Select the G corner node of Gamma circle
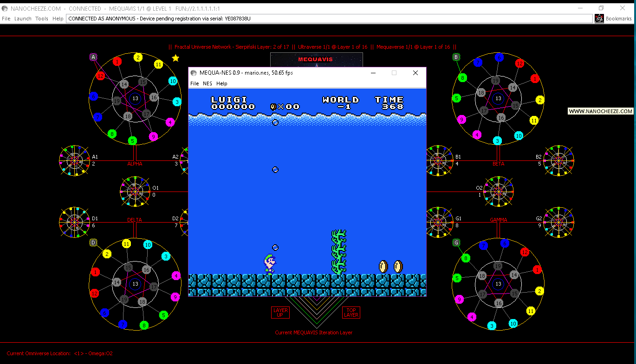Image resolution: width=636 pixels, height=364 pixels. [x=456, y=243]
